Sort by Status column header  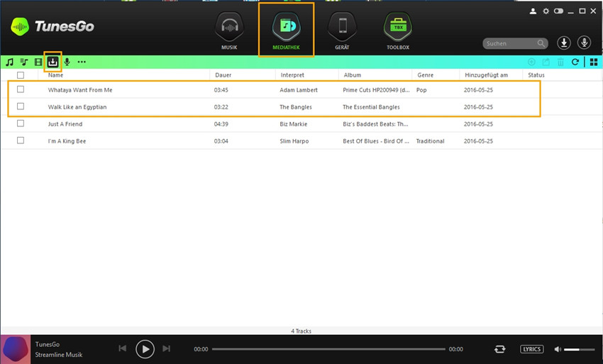(536, 75)
